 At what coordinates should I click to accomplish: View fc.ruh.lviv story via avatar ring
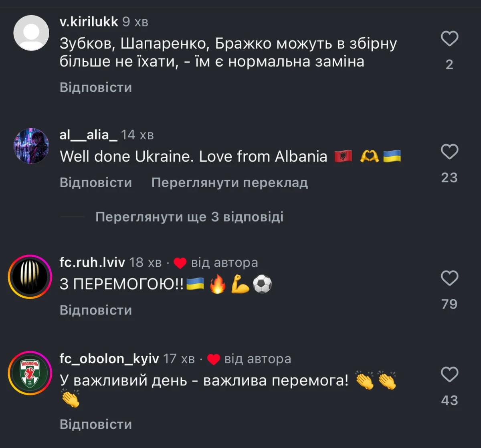tap(30, 277)
